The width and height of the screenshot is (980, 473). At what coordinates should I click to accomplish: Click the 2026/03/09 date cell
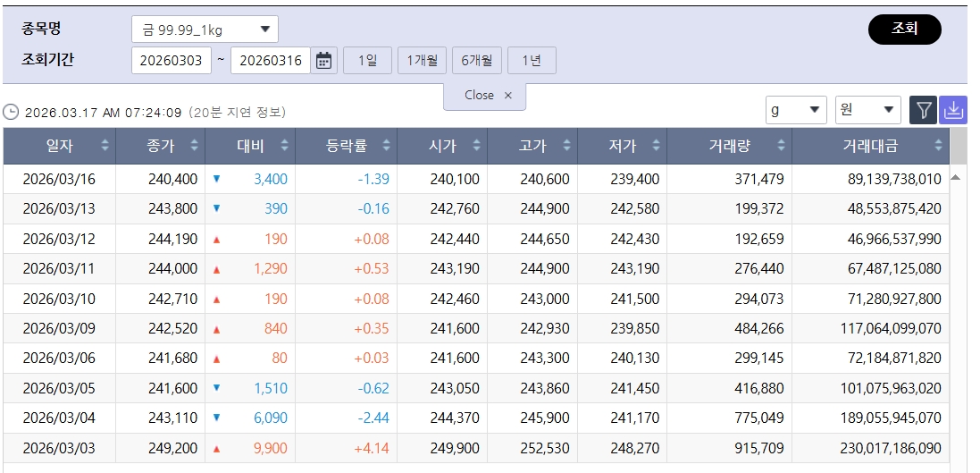point(59,328)
